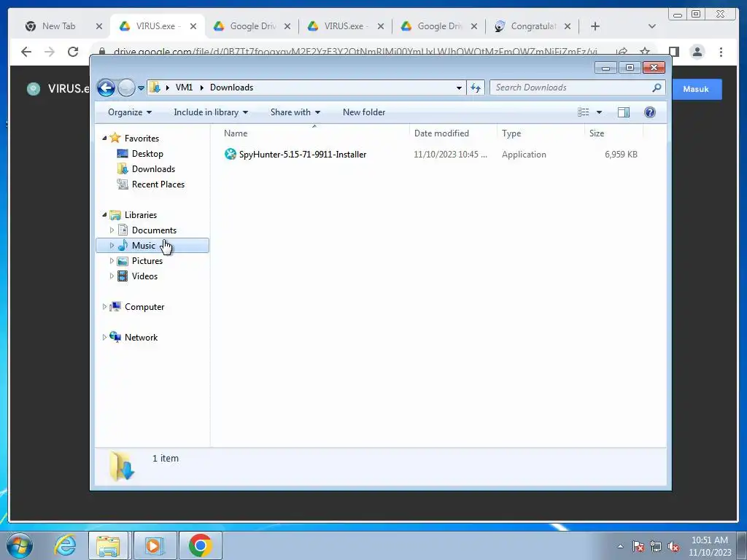The image size is (747, 560).
Task: Select Computer in navigation pane
Action: click(x=144, y=307)
